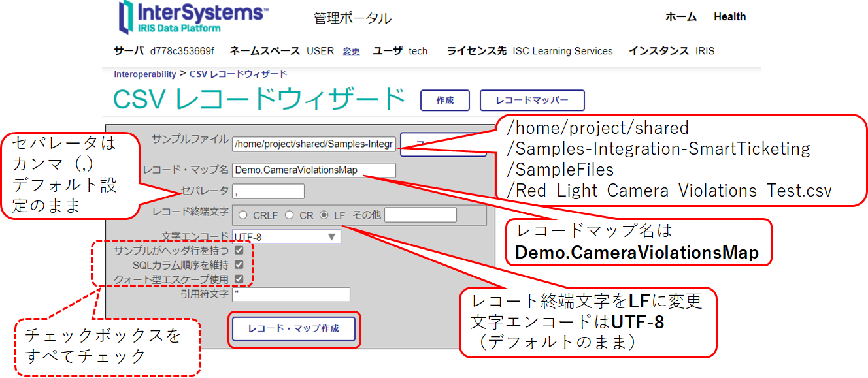The height and width of the screenshot is (378, 868).
Task: Click the InterSystems IRIS logo
Action: (192, 17)
